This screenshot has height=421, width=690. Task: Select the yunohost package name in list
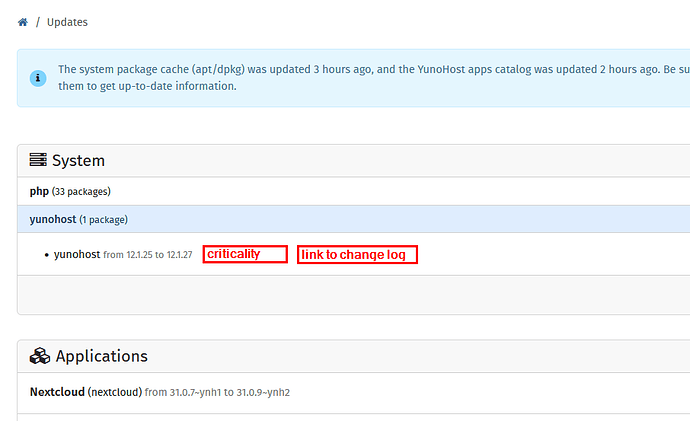tap(77, 255)
